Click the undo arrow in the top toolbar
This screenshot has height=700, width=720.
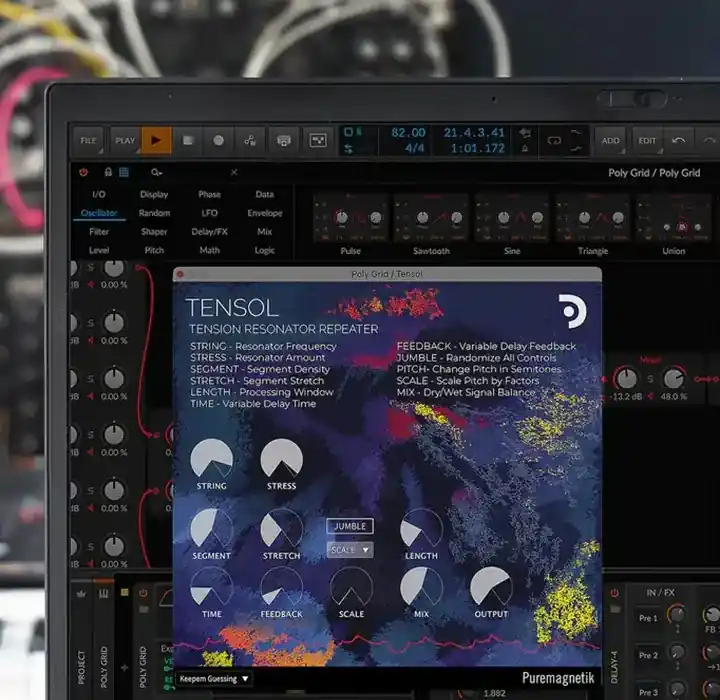tap(678, 140)
